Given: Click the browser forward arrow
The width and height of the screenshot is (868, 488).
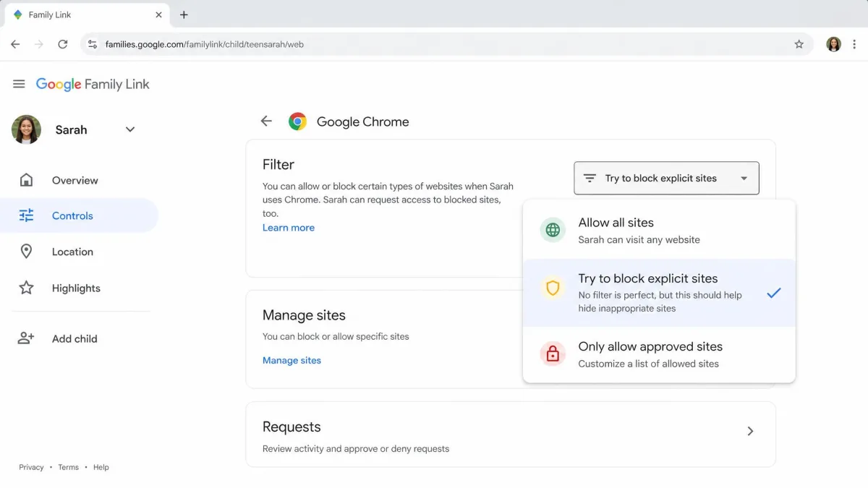Looking at the screenshot, I should coord(39,44).
